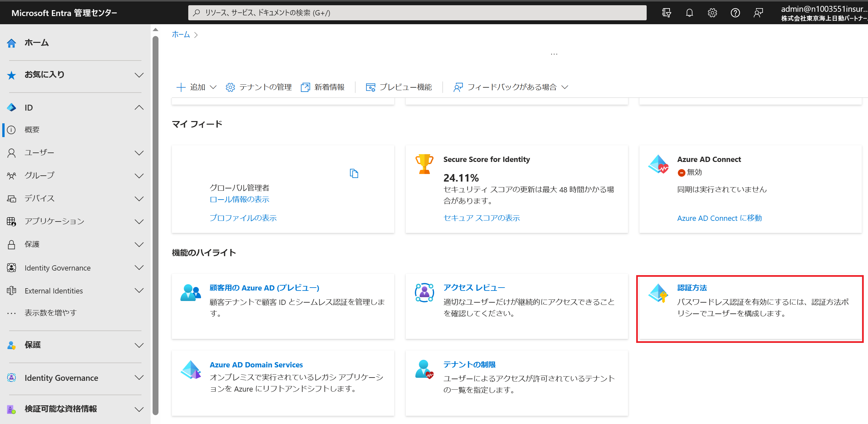Click the resource search box

coord(417,13)
